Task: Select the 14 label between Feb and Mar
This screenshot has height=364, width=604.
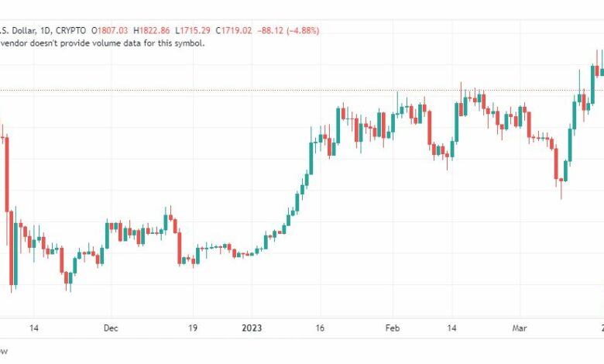Action: pos(451,328)
